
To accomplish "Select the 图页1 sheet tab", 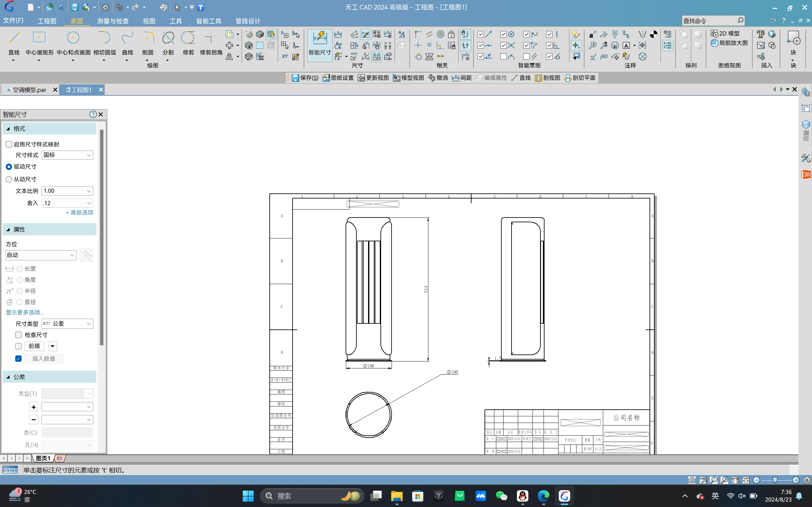I will 43,458.
